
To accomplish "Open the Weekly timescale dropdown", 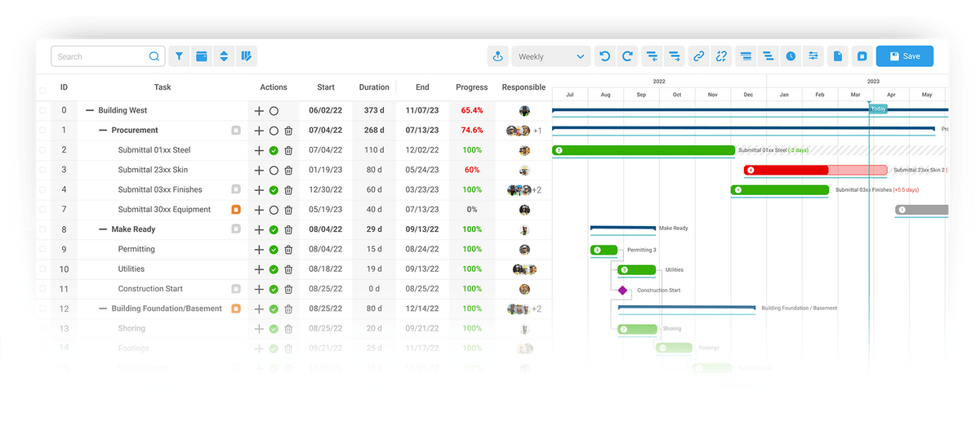I will tap(552, 56).
